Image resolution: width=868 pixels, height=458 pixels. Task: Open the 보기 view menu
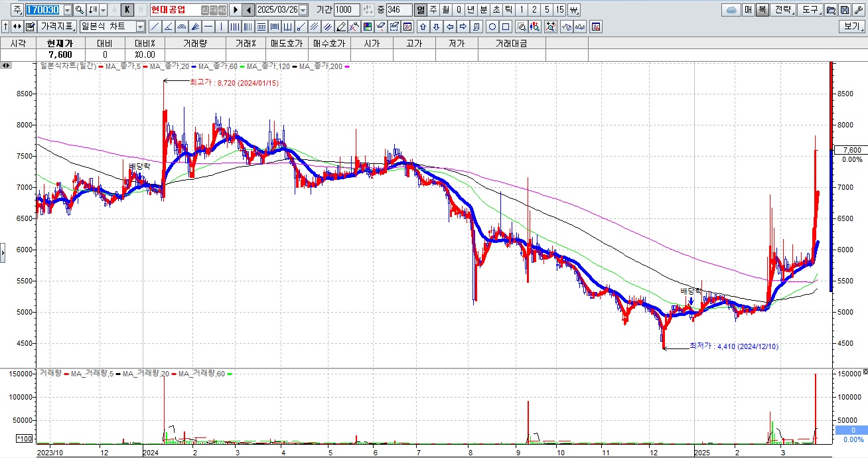click(852, 27)
